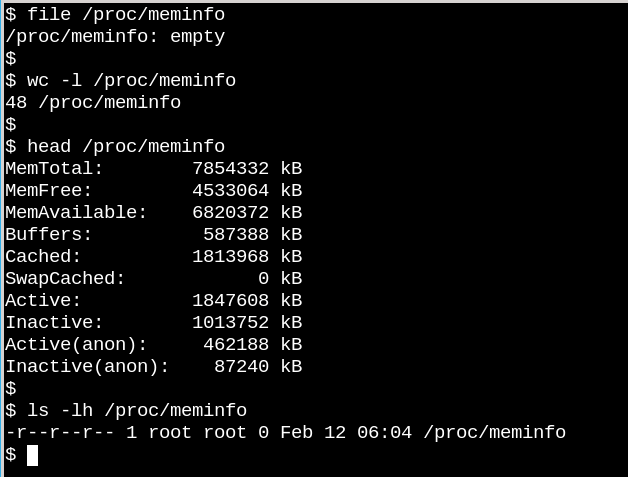This screenshot has width=628, height=477.
Task: Click the line count 48 output
Action: (x=16, y=103)
